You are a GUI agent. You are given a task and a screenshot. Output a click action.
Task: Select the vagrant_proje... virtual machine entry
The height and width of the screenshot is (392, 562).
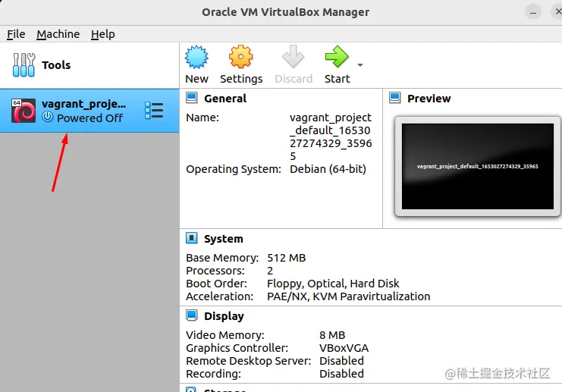click(89, 111)
